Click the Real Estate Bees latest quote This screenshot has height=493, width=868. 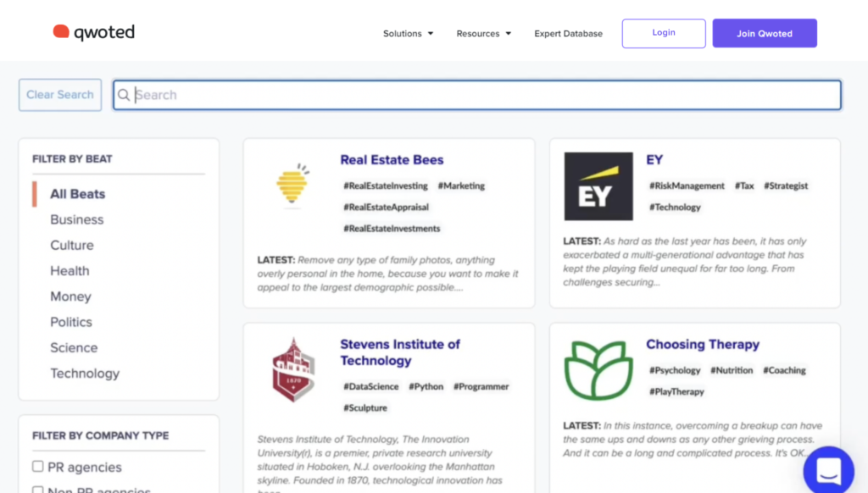click(x=388, y=274)
